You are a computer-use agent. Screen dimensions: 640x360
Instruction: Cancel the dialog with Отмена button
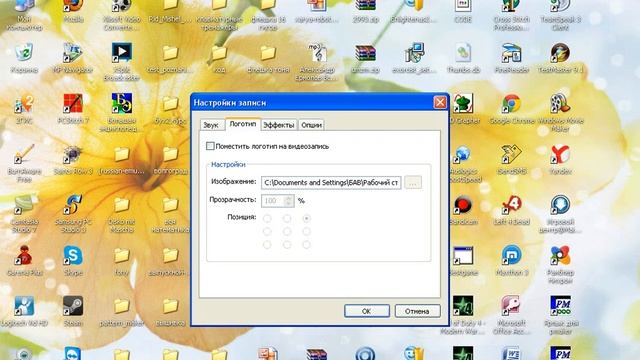pos(417,311)
